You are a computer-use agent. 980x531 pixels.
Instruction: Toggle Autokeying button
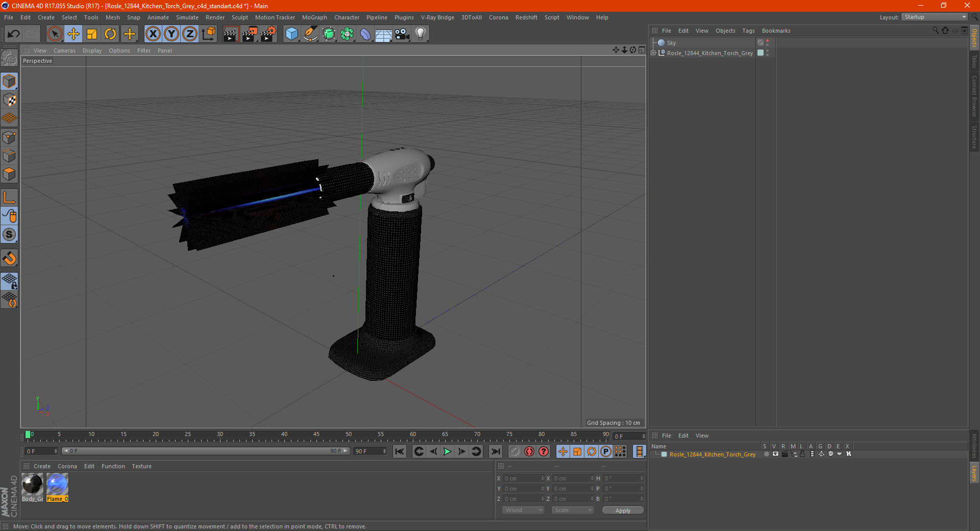click(x=529, y=451)
